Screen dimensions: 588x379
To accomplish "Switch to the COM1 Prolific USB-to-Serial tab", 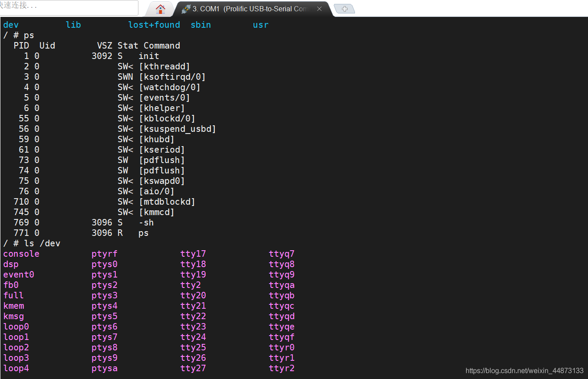I will tap(250, 9).
